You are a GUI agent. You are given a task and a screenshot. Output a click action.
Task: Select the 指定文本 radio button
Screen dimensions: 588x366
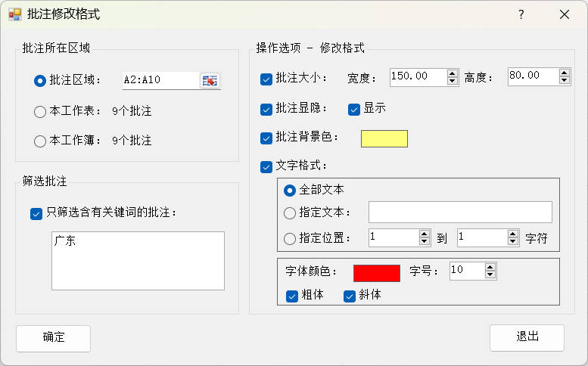point(290,213)
